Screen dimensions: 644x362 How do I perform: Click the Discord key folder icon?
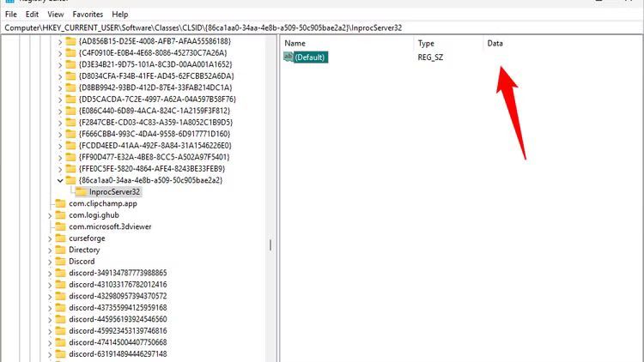pos(60,261)
